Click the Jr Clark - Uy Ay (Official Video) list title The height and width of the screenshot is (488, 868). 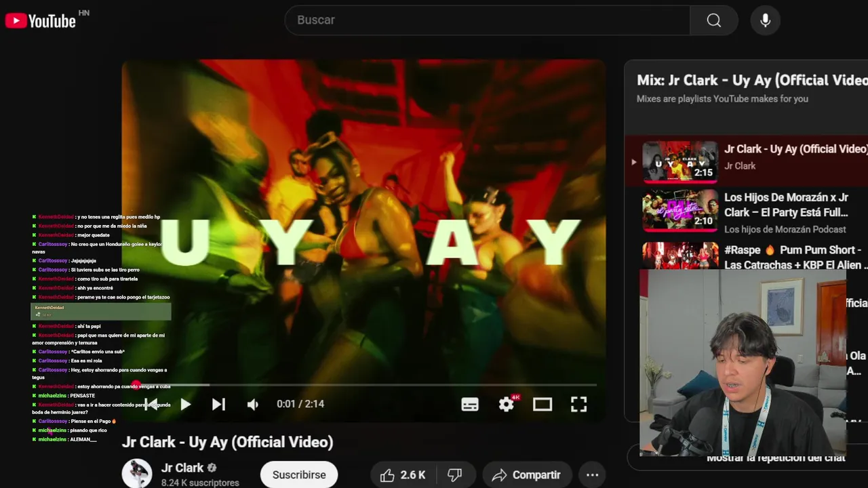[796, 149]
